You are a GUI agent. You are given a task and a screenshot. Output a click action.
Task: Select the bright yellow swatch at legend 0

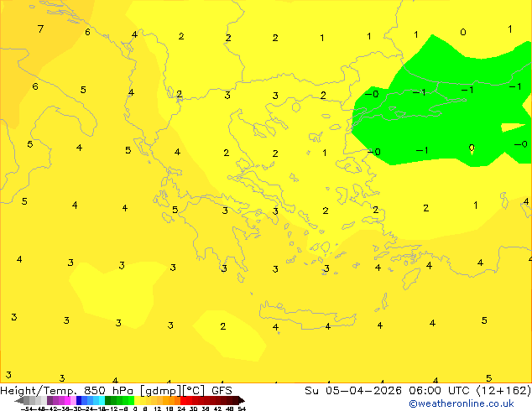137,401
